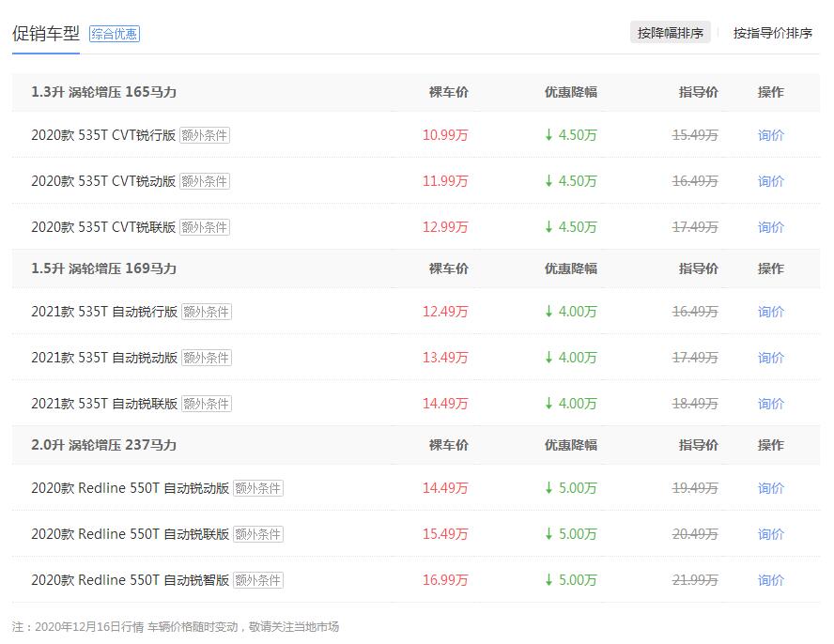Open 额外条件 tag for Redline 自动锐智版

(258, 580)
